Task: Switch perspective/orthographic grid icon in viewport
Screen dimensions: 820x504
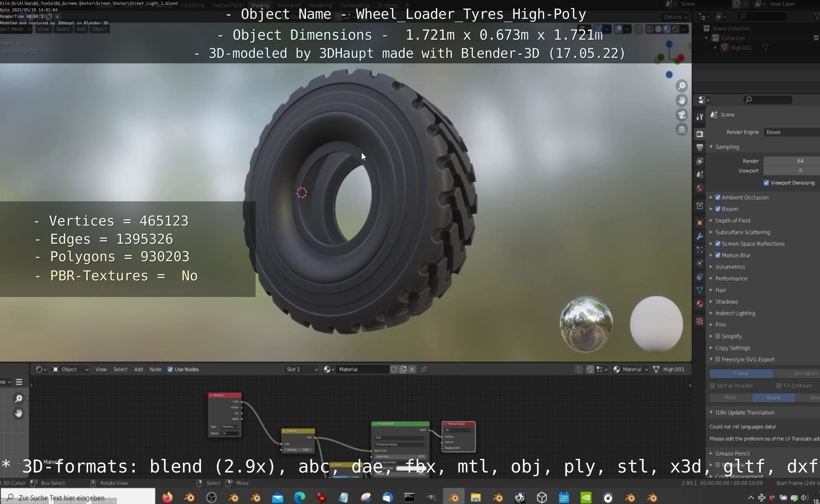Action: tap(682, 130)
